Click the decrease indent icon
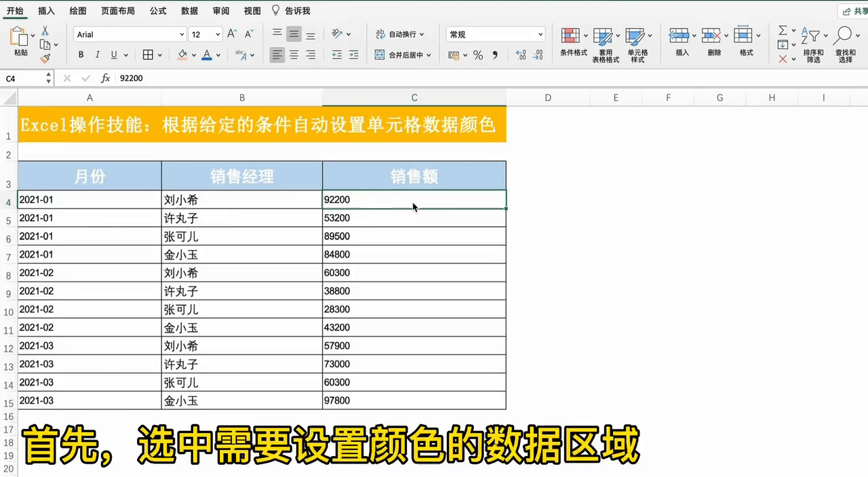This screenshot has height=477, width=868. pyautogui.click(x=338, y=55)
